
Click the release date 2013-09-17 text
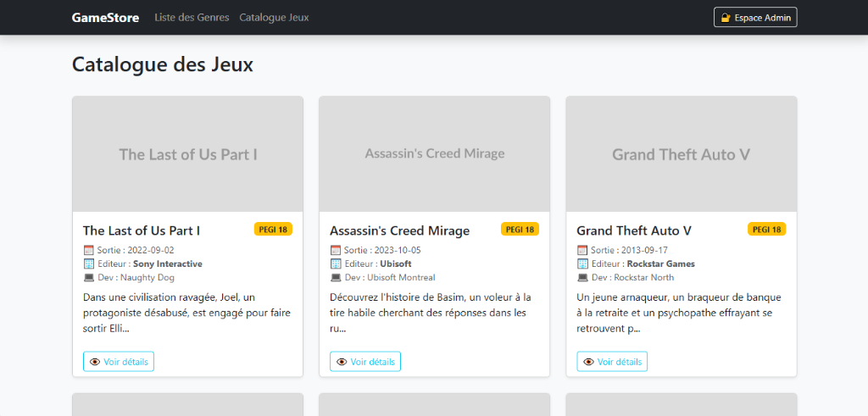(644, 250)
